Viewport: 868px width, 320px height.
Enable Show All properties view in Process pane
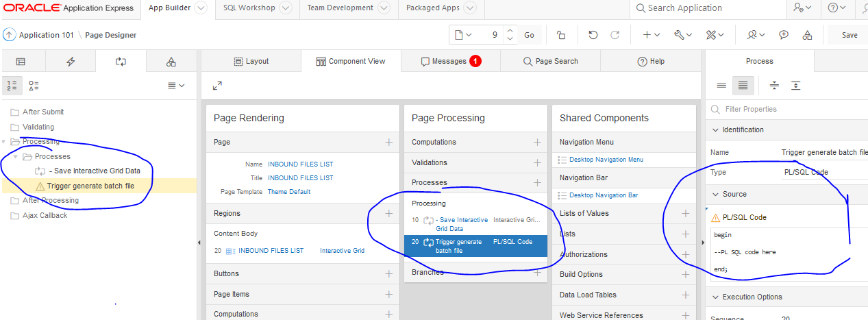743,86
